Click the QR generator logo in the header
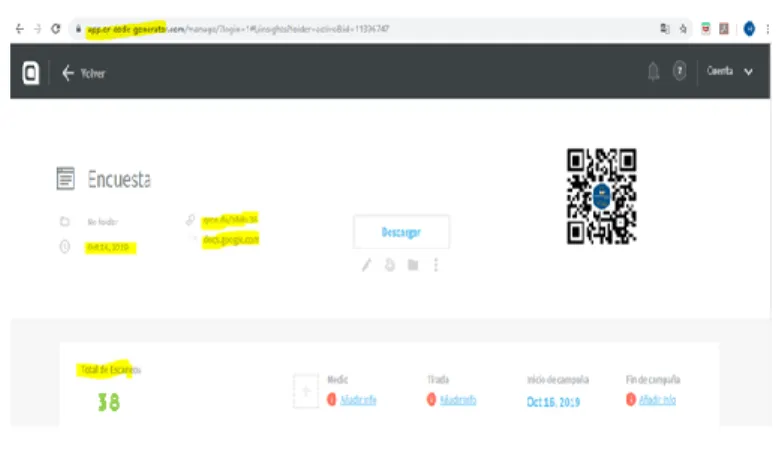 click(x=30, y=73)
